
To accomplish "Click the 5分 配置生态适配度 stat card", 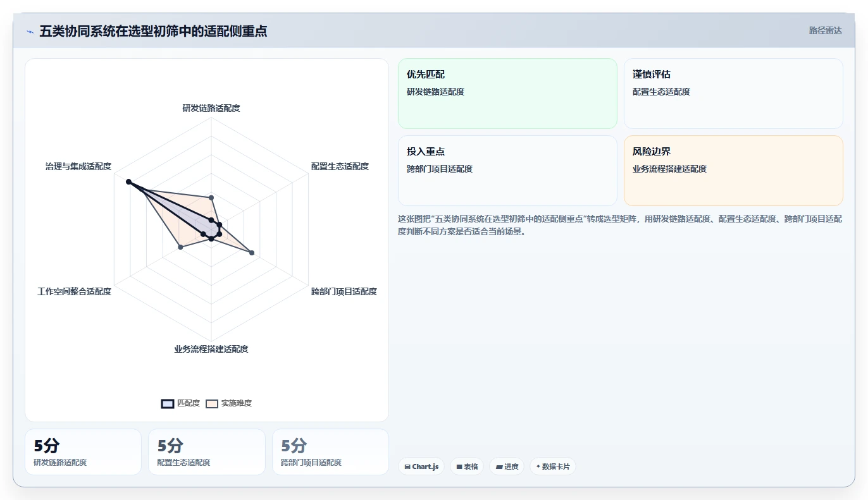I will 207,452.
